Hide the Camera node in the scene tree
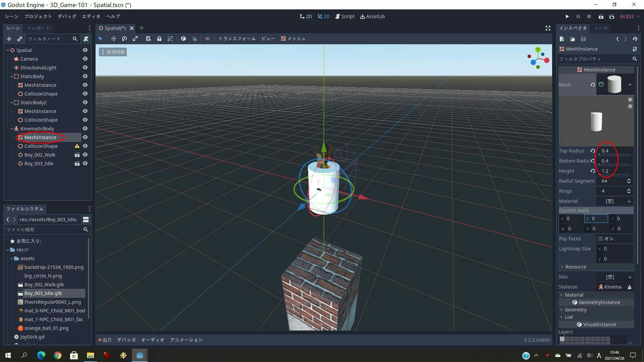 85,59
